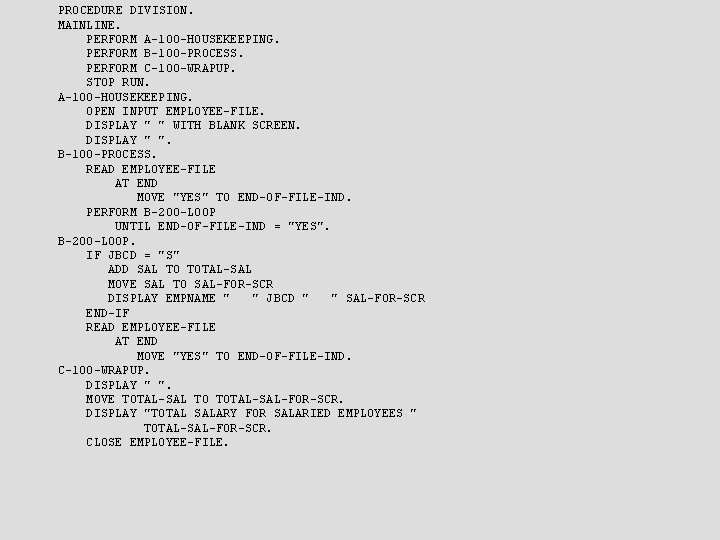Image resolution: width=720 pixels, height=540 pixels.
Task: Click the DISPLAY EMPNAME statement
Action: 266,298
